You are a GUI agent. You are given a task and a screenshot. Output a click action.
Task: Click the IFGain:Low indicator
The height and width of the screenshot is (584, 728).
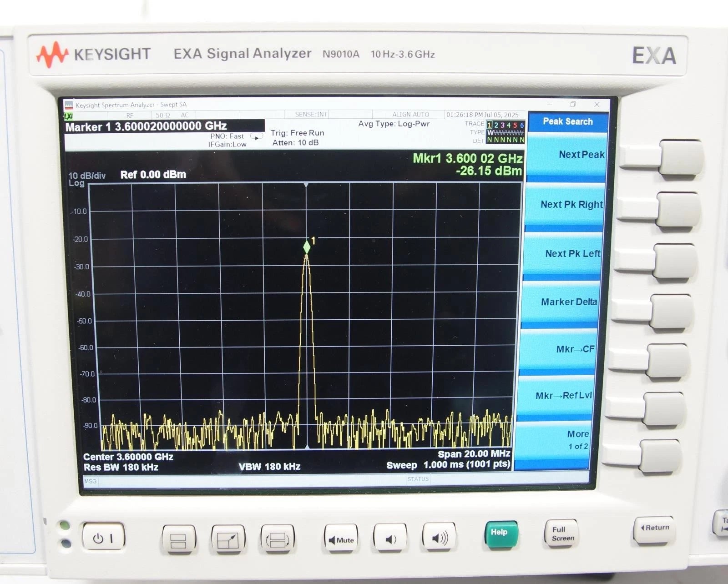pyautogui.click(x=227, y=144)
